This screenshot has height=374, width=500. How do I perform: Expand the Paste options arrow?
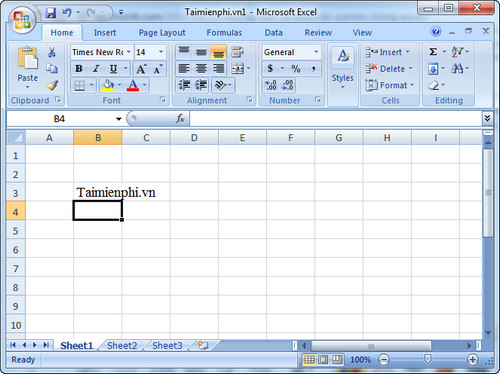(x=28, y=87)
